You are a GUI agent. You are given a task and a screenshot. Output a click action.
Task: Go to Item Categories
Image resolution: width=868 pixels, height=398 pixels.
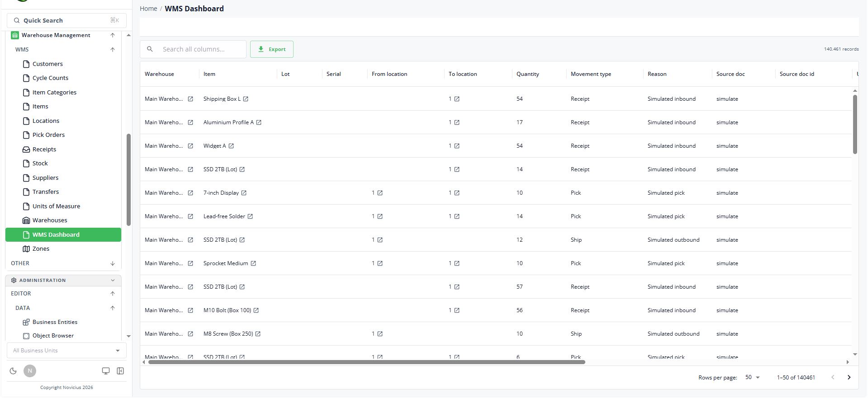pos(63,92)
